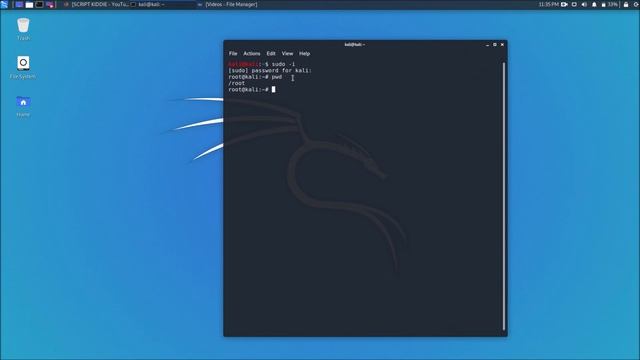Screen dimensions: 640x360
Task: Open the Kali applications menu icon
Action: (x=4, y=4)
